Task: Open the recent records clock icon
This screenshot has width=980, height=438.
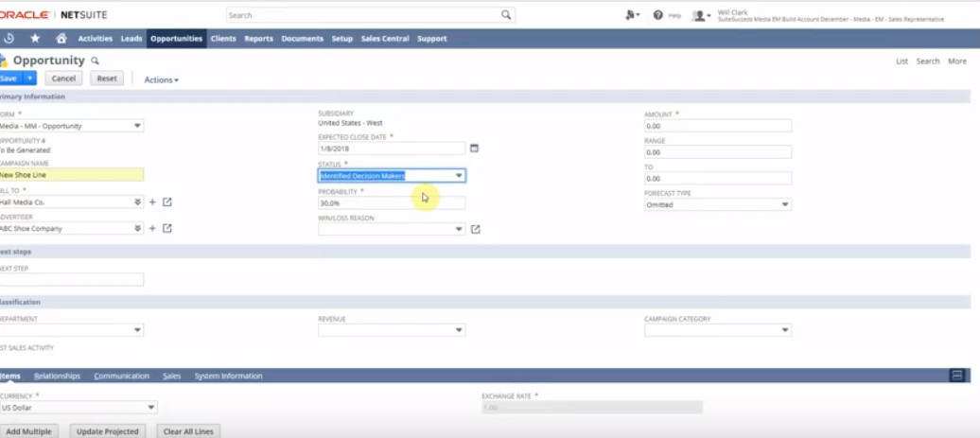Action: 9,39
